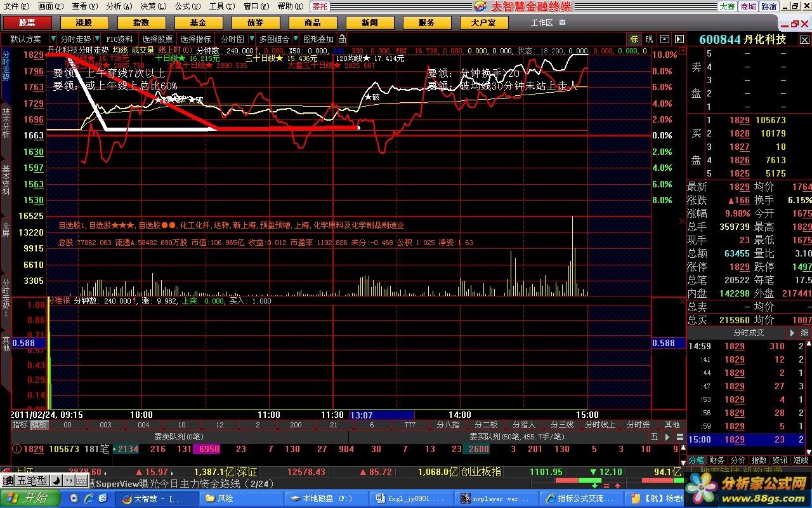Open the 商城 top-right button
The image size is (812, 508).
pos(748,6)
